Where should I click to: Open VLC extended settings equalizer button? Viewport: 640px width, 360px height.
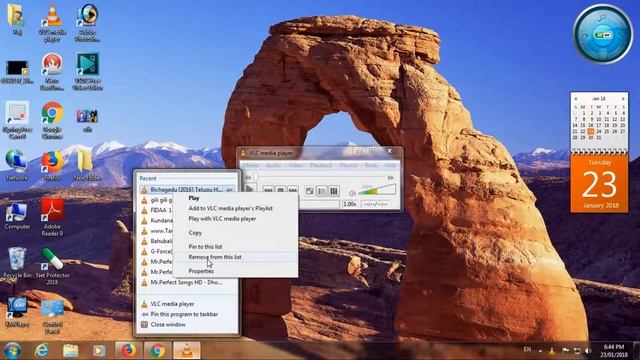pyautogui.click(x=333, y=191)
